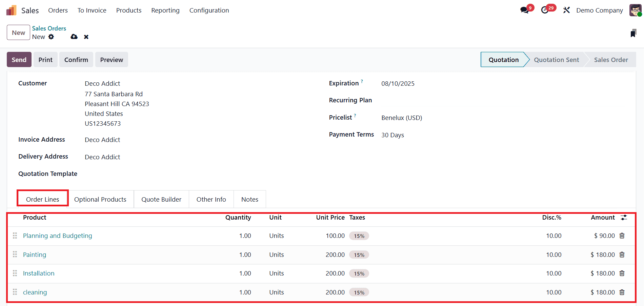Switch to the Quote Builder tab
This screenshot has width=644, height=306.
(161, 199)
